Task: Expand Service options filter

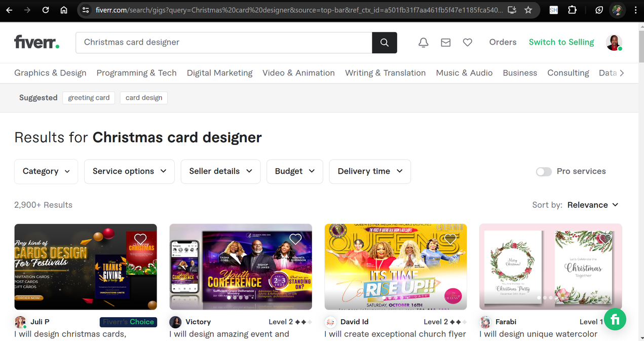Action: click(129, 171)
